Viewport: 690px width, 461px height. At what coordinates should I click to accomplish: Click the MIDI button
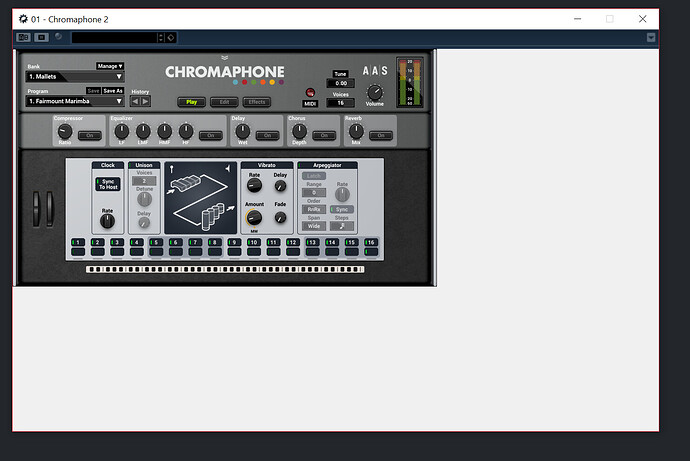[310, 104]
